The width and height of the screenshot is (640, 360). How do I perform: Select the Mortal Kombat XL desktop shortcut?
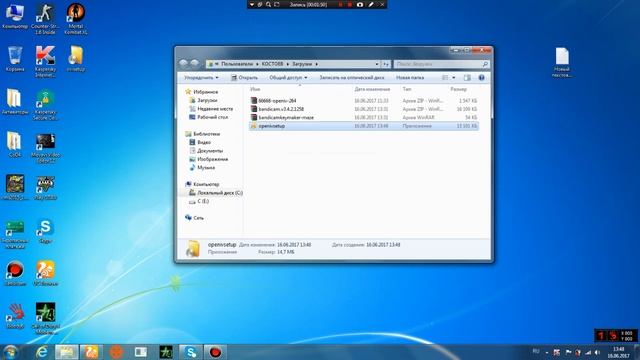click(x=76, y=19)
